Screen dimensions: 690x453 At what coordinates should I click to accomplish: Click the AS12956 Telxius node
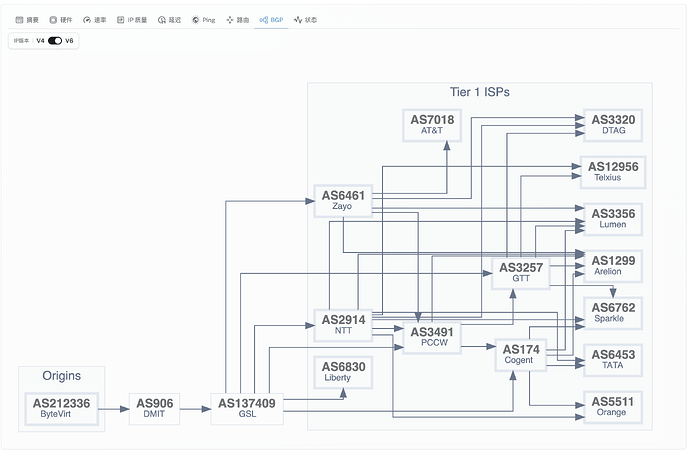[x=613, y=172]
